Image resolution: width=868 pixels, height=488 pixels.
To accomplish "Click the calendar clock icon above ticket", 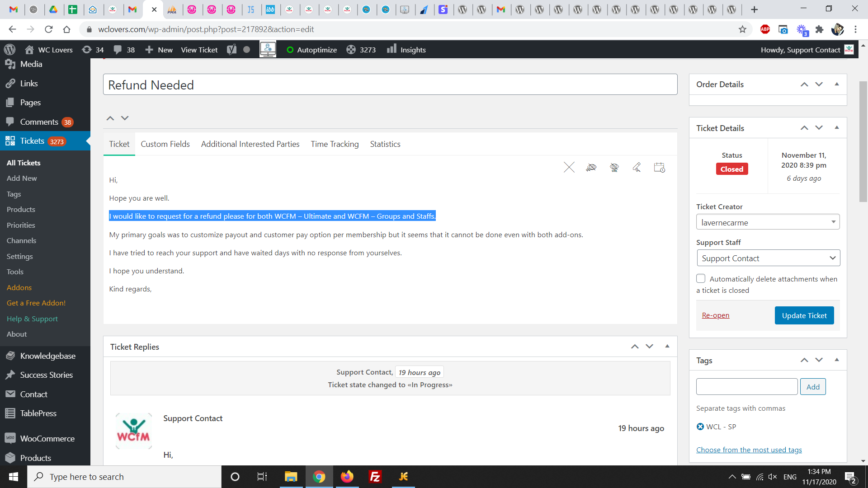I will coord(660,168).
